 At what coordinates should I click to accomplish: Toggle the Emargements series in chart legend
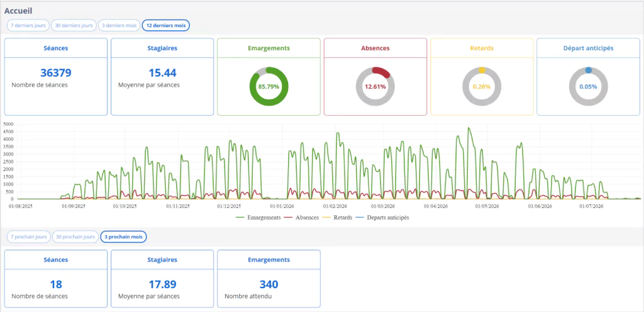click(x=258, y=218)
